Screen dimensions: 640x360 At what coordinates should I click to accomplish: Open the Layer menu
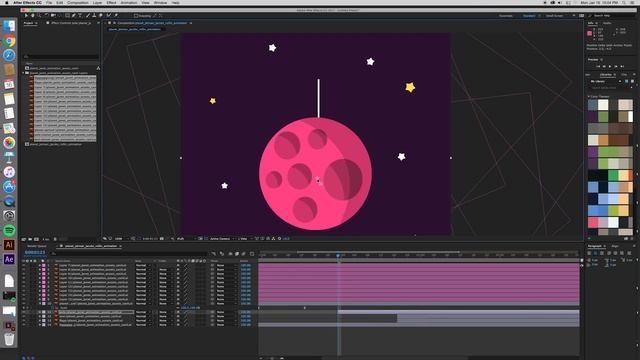point(97,2)
